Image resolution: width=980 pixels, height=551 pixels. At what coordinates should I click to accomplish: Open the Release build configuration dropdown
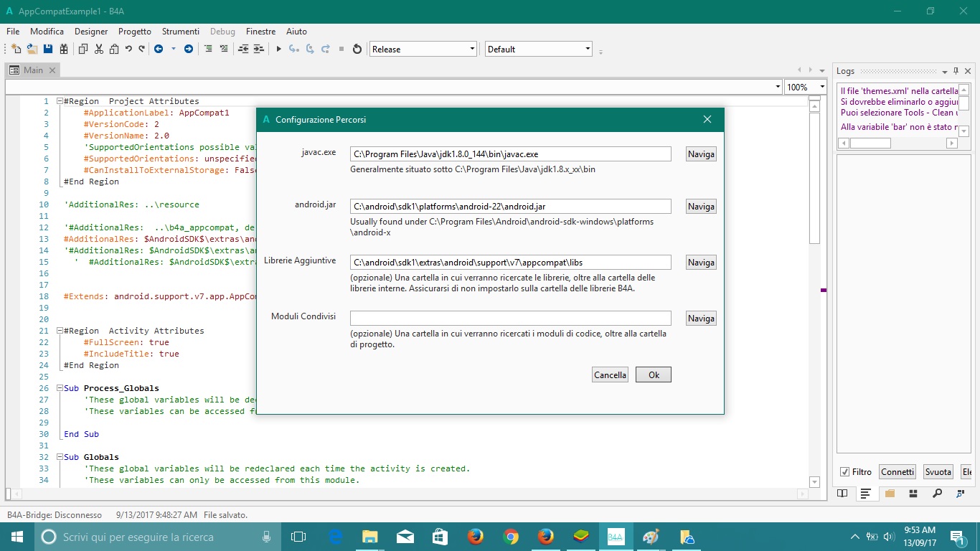click(x=472, y=49)
